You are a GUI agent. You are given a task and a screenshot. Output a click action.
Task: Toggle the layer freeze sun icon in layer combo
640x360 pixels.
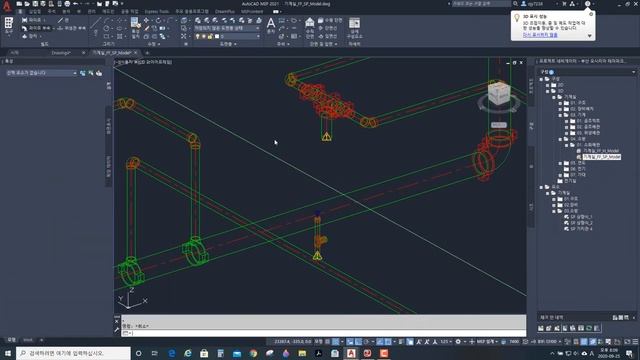tap(204, 36)
